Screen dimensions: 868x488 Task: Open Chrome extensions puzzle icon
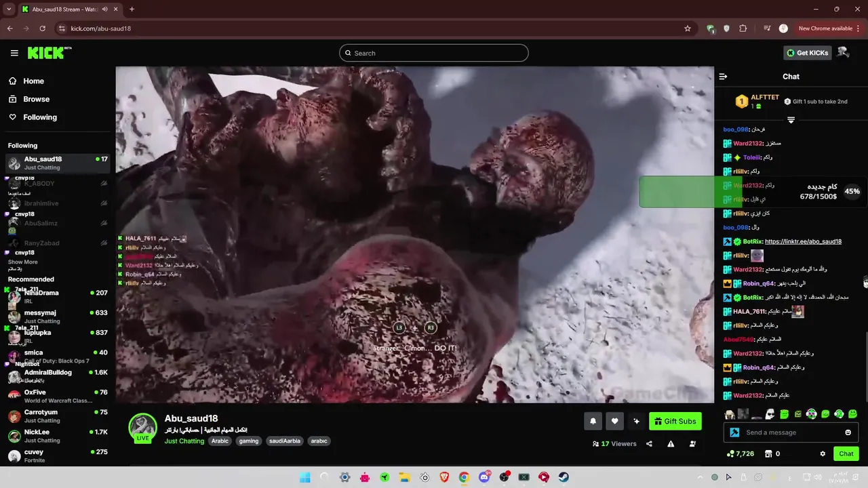[x=743, y=28]
